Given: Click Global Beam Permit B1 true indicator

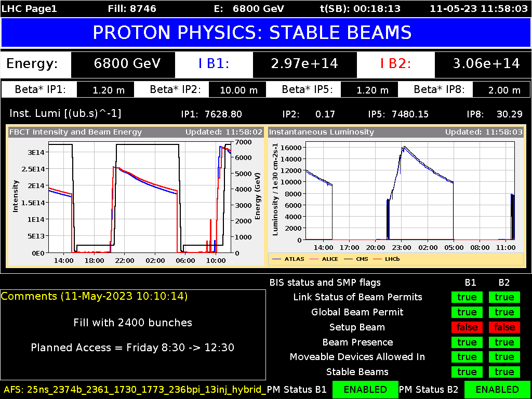Looking at the screenshot, I should [467, 312].
